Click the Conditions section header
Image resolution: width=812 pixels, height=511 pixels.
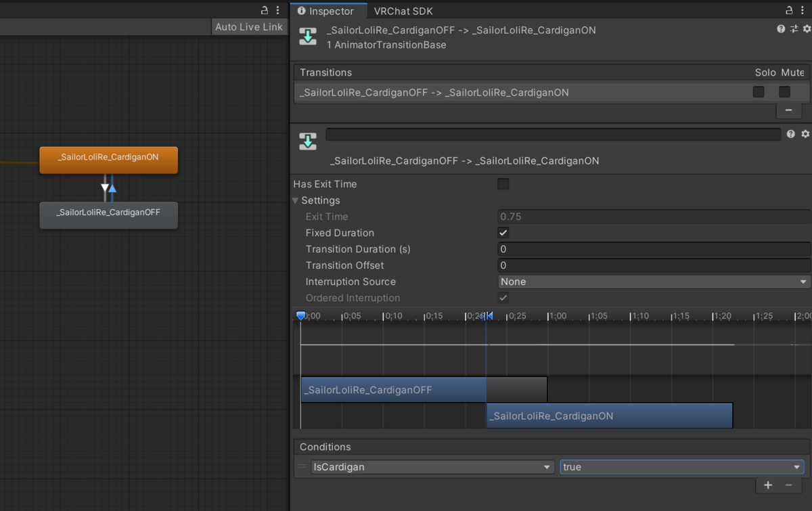click(552, 447)
